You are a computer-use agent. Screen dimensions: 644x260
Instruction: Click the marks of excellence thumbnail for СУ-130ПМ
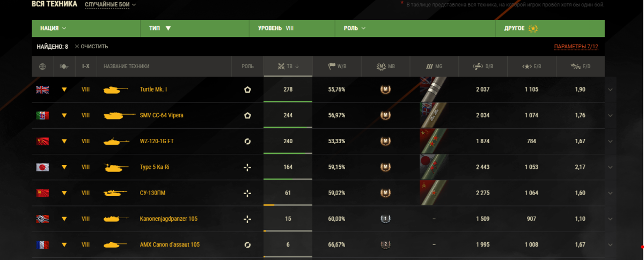(x=434, y=193)
